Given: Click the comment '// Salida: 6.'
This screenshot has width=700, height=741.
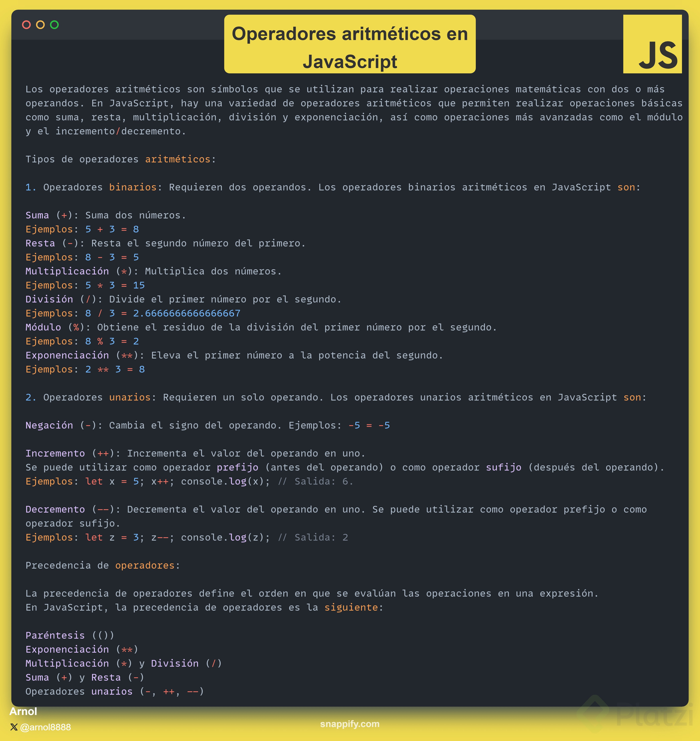Looking at the screenshot, I should pos(315,481).
